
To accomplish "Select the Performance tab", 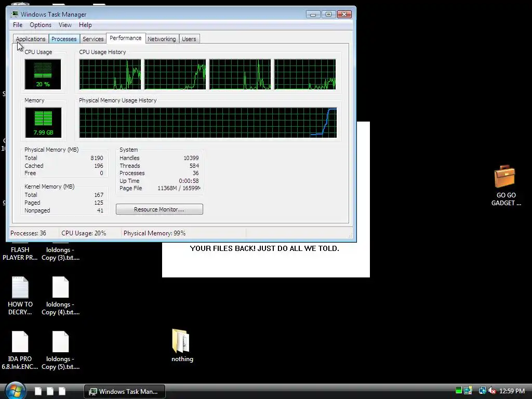I will 126,38.
